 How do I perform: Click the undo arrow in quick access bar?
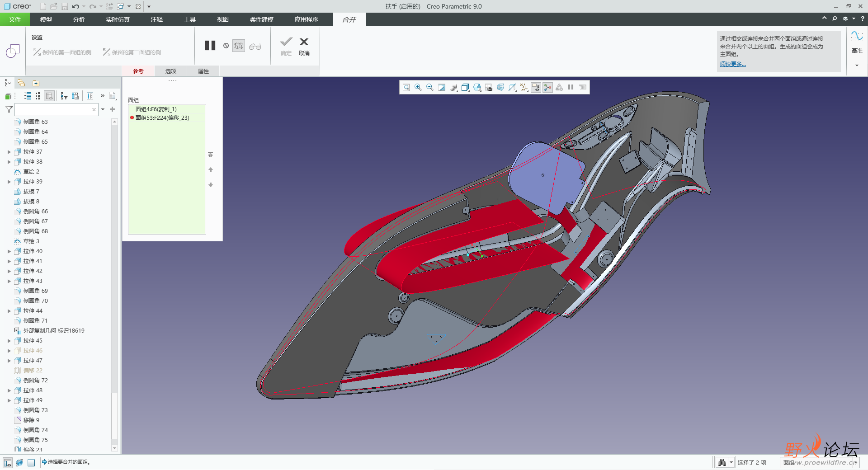[76, 6]
